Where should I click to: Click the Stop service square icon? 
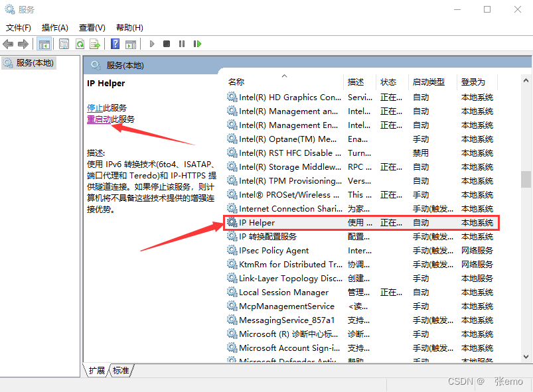(x=167, y=44)
